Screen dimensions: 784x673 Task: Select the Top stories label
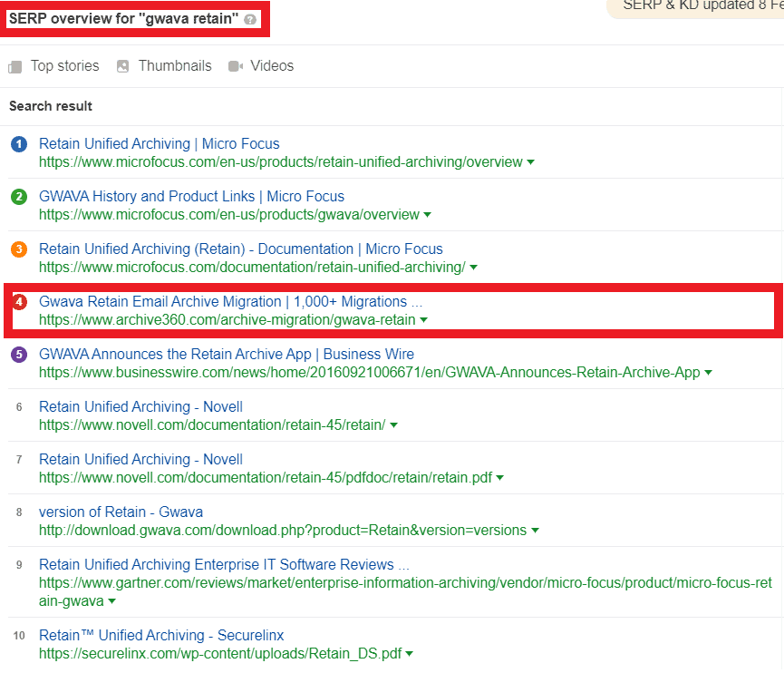pos(65,66)
